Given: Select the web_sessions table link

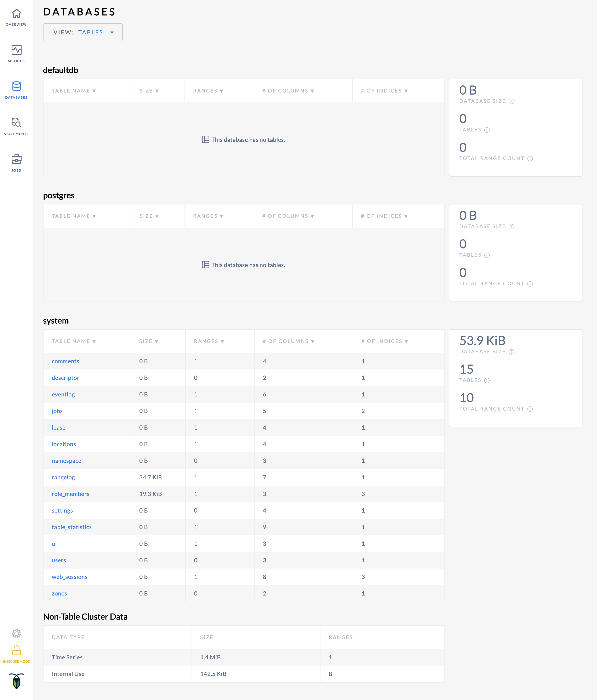Looking at the screenshot, I should (x=69, y=576).
